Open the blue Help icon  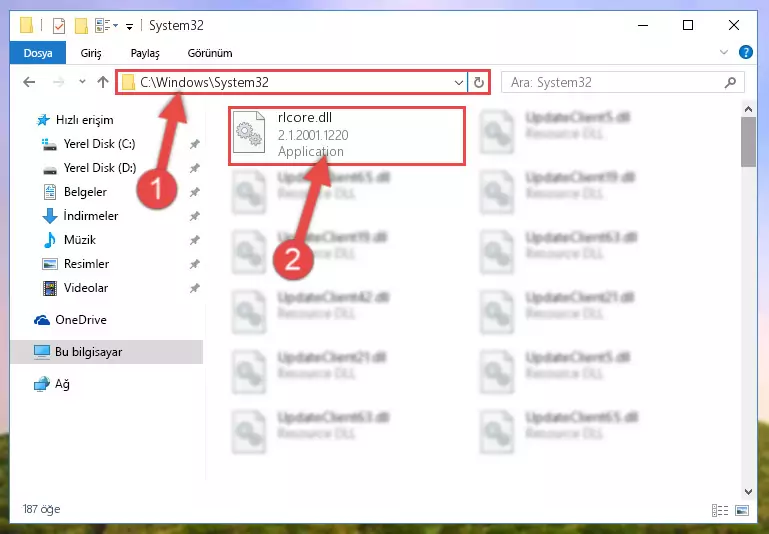745,52
